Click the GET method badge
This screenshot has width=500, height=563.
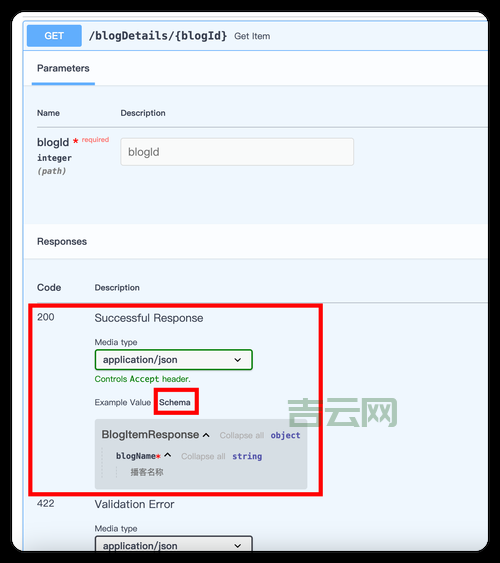[54, 36]
